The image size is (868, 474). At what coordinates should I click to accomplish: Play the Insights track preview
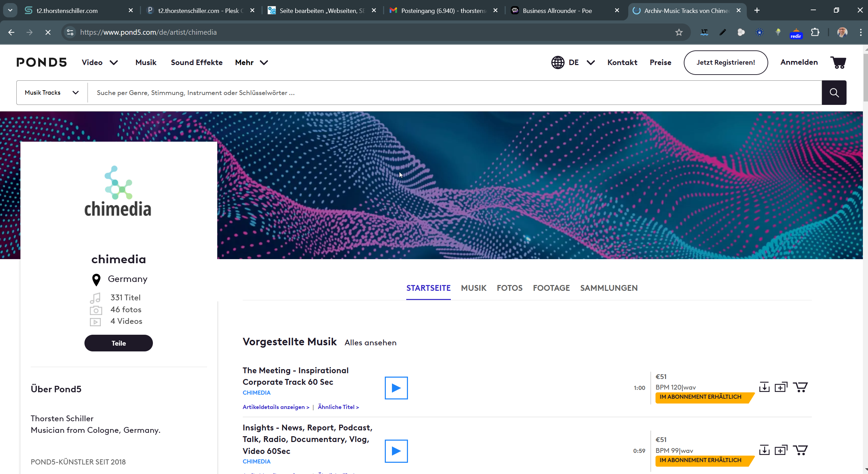[396, 451]
